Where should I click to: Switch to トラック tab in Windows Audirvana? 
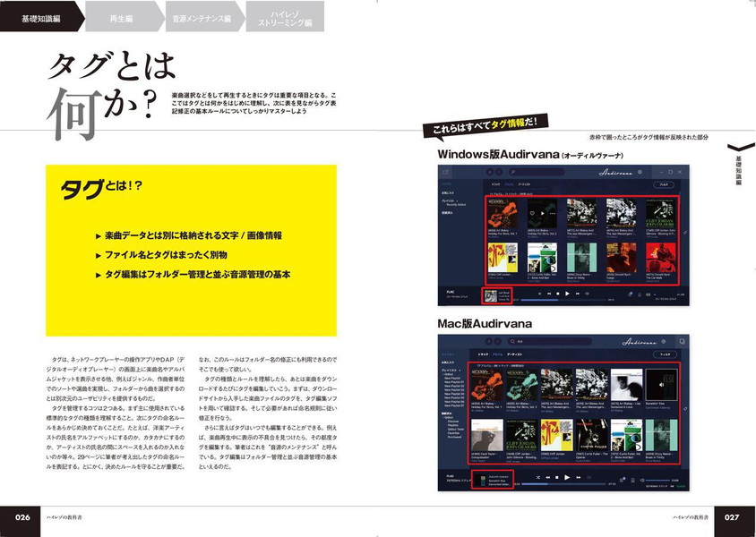tap(495, 184)
